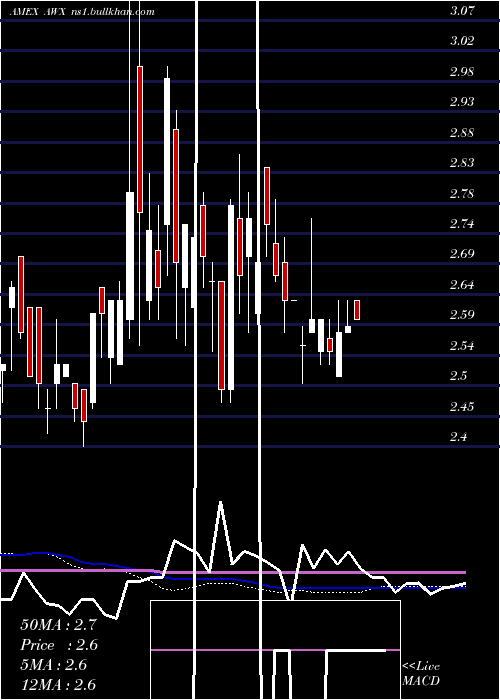Click the 2.74 price axis label

click(462, 224)
